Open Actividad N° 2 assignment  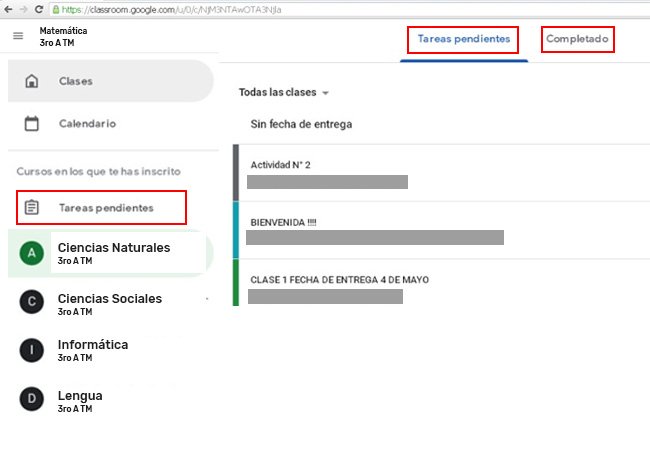(x=281, y=165)
